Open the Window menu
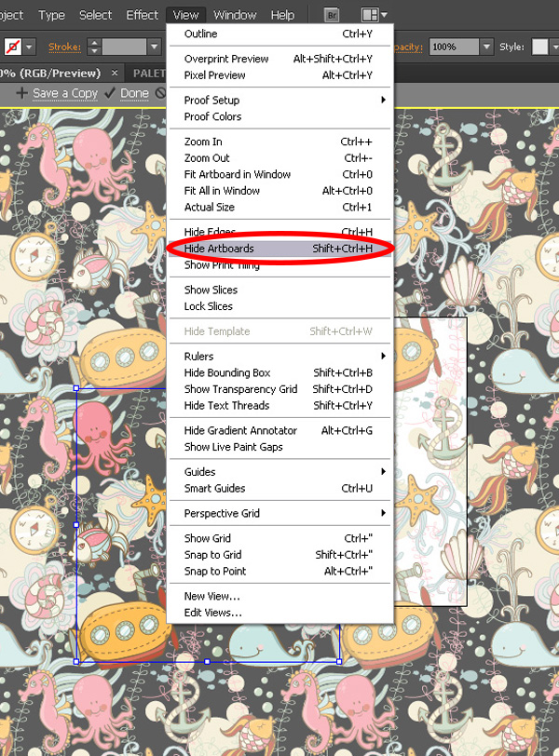The image size is (559, 756). tap(235, 15)
